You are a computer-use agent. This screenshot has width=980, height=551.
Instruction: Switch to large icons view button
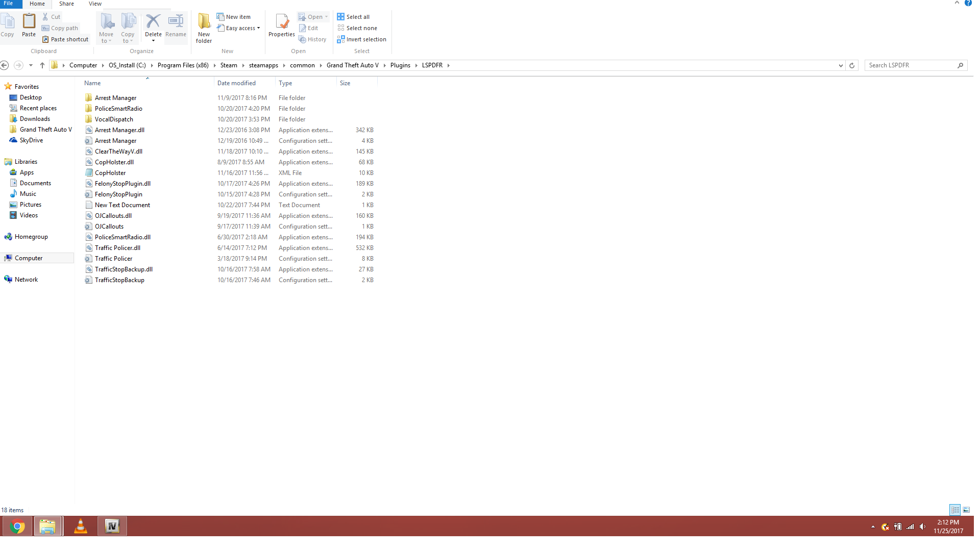(966, 510)
